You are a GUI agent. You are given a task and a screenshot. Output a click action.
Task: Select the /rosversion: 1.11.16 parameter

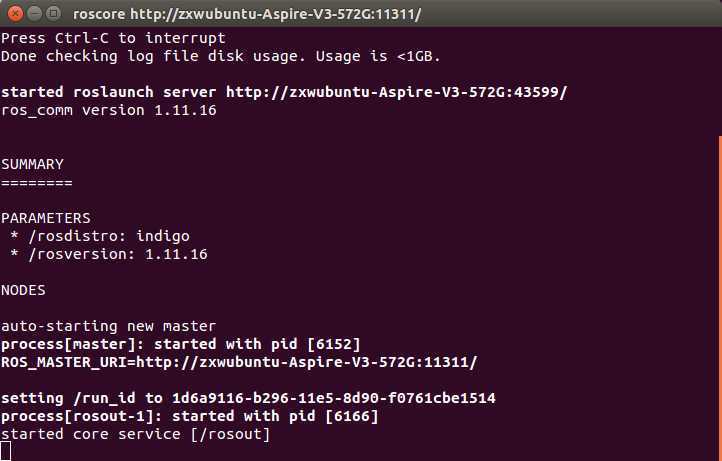click(118, 254)
